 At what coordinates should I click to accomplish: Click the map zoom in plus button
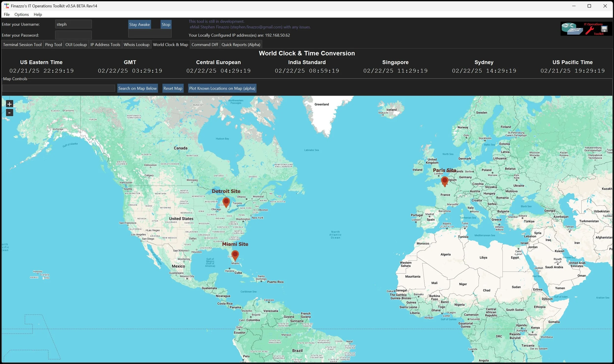[x=9, y=104]
